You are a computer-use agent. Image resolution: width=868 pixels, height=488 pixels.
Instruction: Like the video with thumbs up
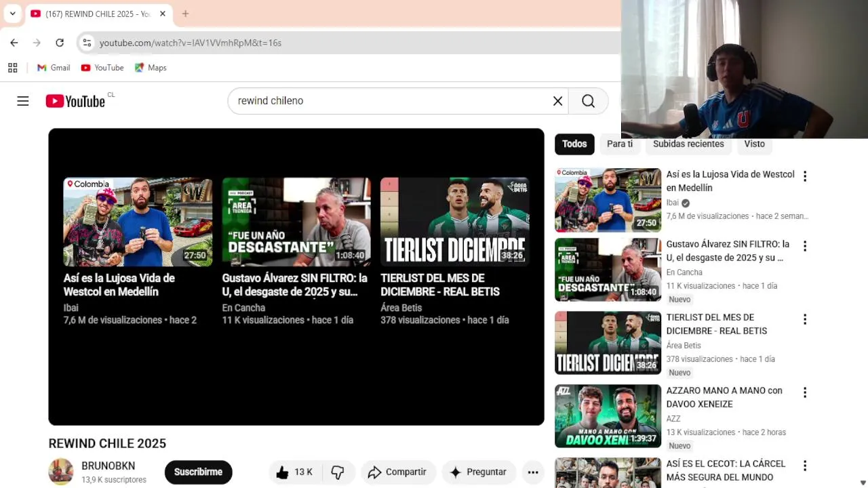coord(282,472)
